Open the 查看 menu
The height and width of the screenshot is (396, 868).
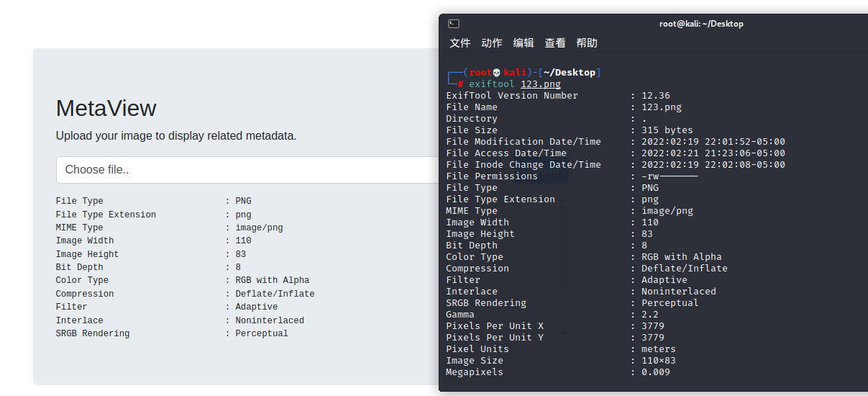point(555,43)
